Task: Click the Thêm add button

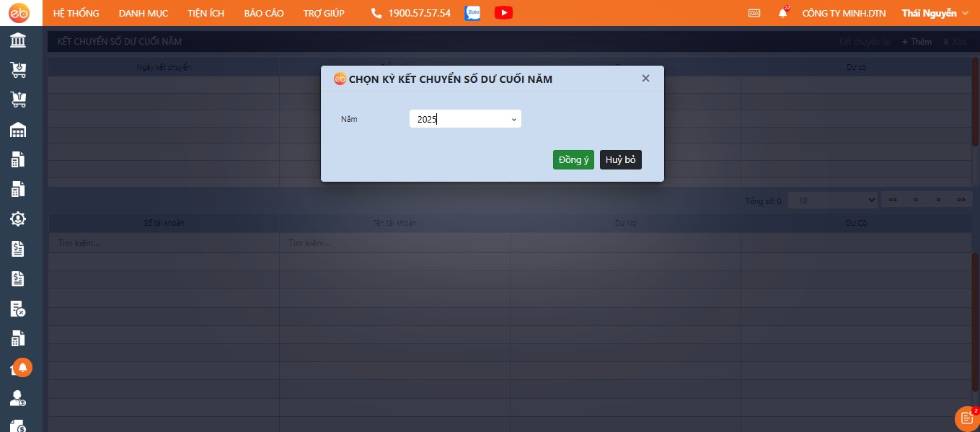Action: pos(917,42)
